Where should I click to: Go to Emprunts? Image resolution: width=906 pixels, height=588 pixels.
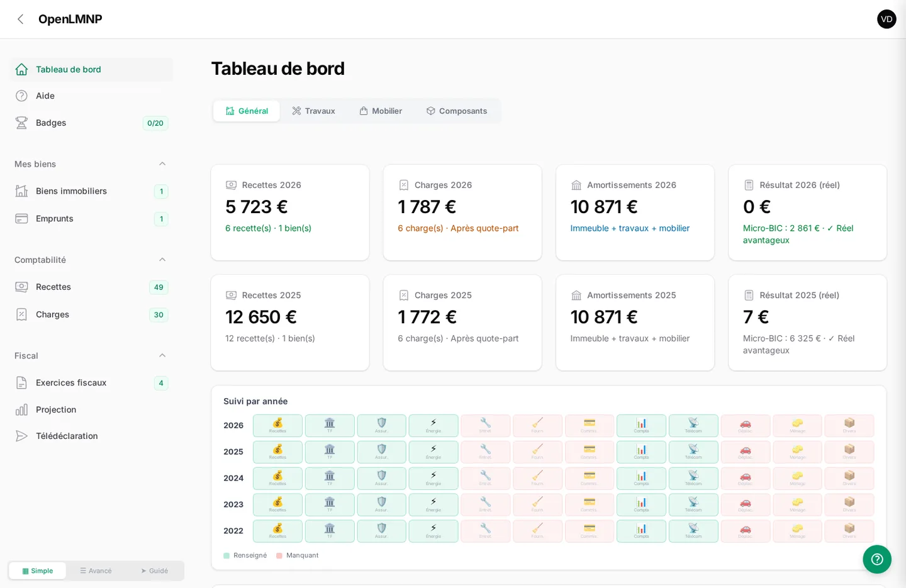(x=91, y=219)
